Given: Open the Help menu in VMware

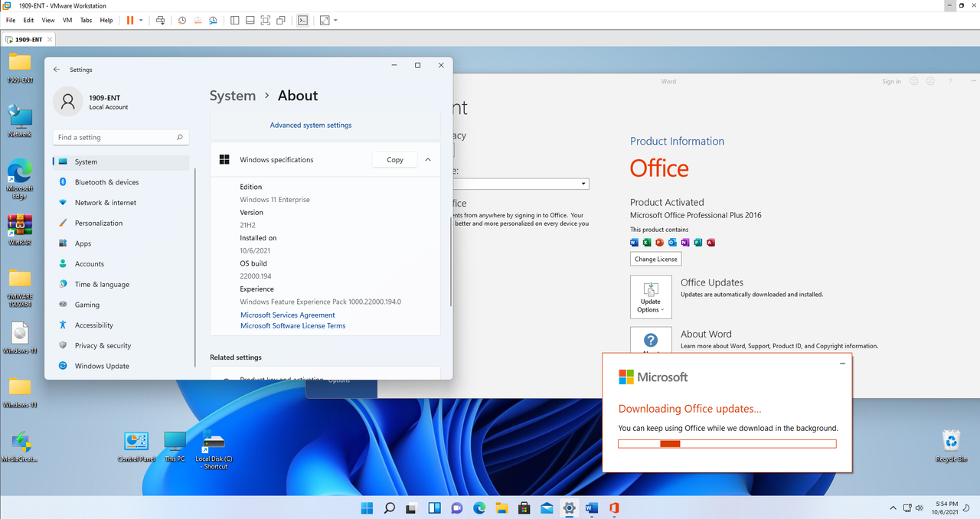Looking at the screenshot, I should (106, 20).
